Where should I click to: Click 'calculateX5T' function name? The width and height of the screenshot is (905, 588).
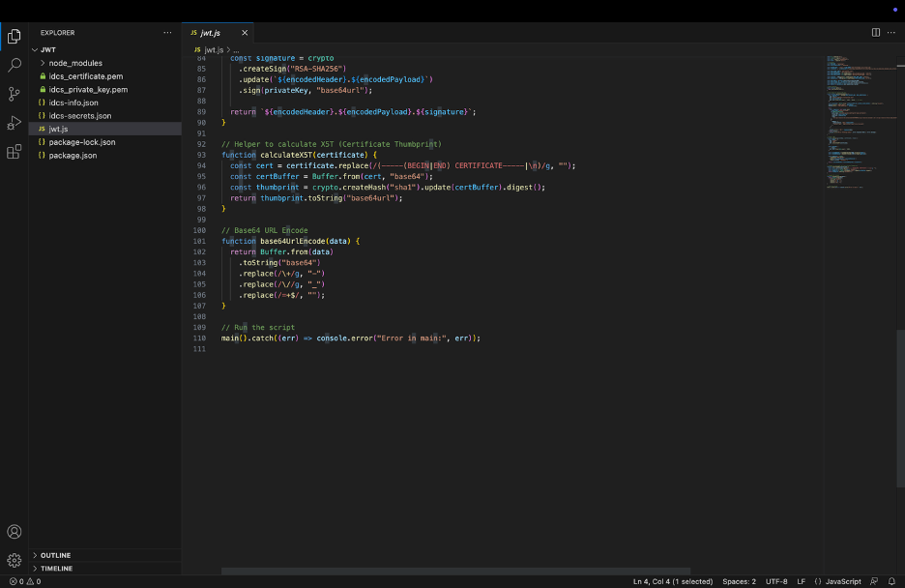click(285, 155)
